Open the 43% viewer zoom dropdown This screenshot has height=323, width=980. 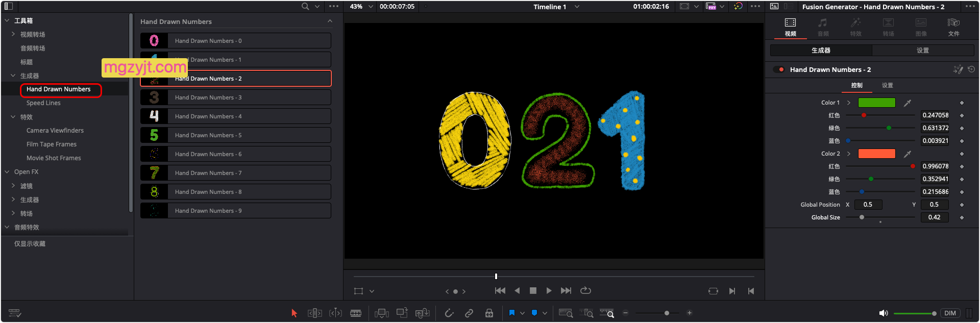pyautogui.click(x=371, y=7)
